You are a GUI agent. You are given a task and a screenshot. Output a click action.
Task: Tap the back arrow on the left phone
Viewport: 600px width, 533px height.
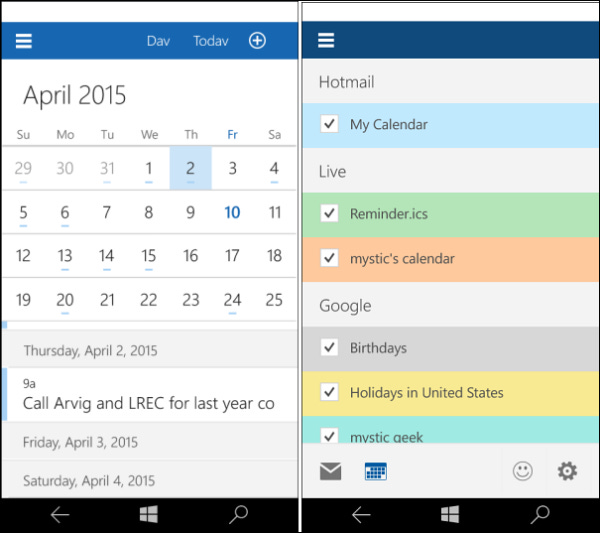coord(60,515)
